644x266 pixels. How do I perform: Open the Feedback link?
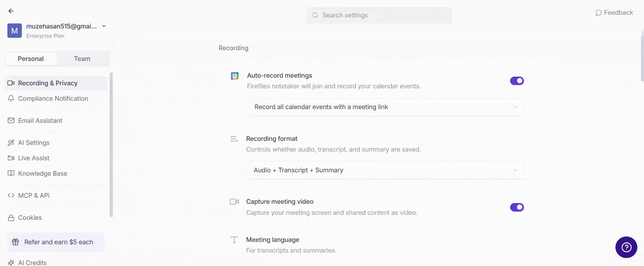[x=614, y=13]
